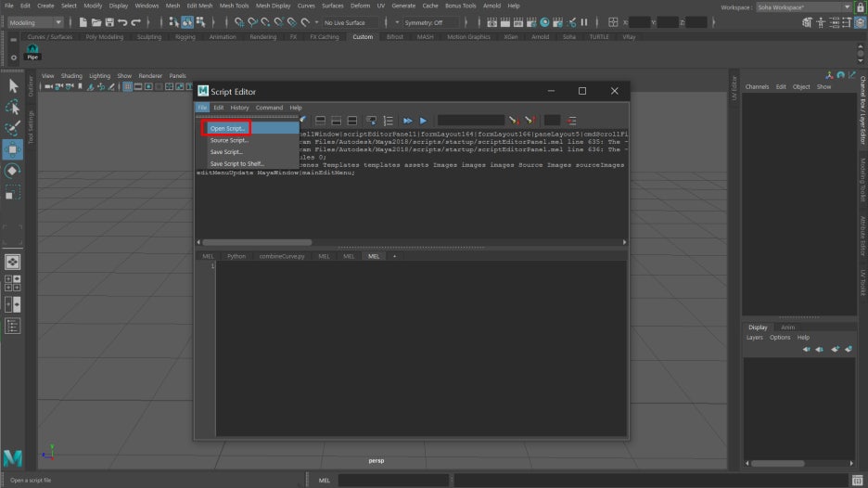Click the New Scene icon in status line
The width and height of the screenshot is (868, 488).
83,22
